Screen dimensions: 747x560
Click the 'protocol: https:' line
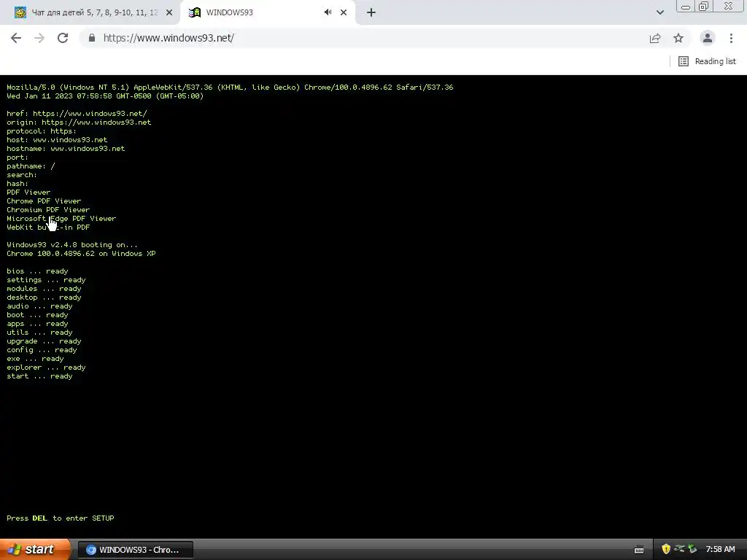[x=42, y=131]
